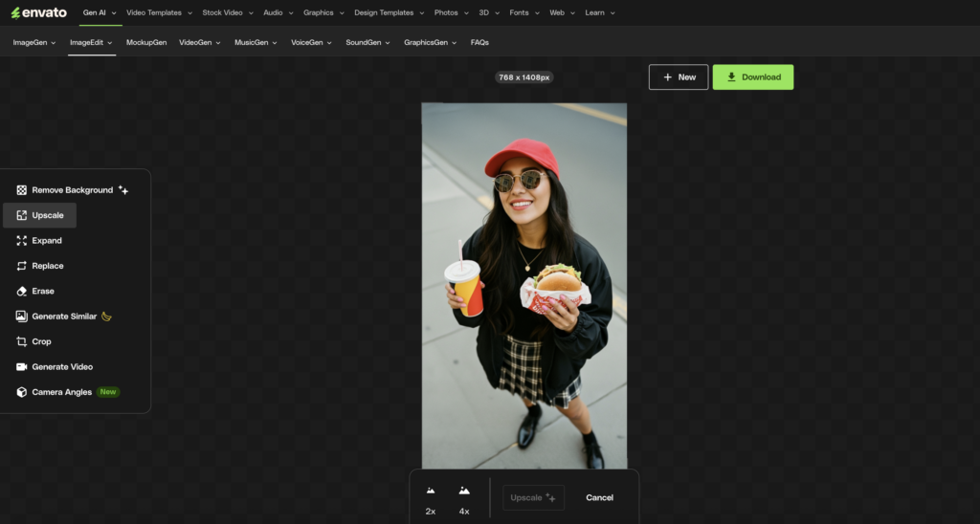Viewport: 980px width, 524px height.
Task: Open the Graphics dropdown menu
Action: 323,12
